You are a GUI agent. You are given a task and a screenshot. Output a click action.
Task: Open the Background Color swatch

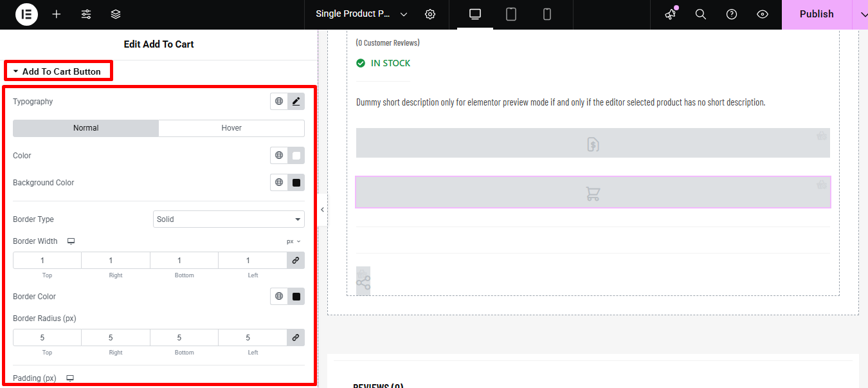click(x=296, y=183)
